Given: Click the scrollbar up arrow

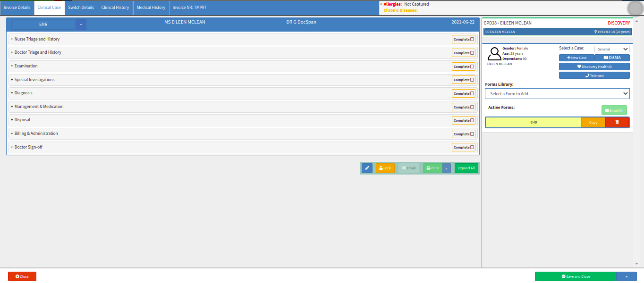Looking at the screenshot, I should pyautogui.click(x=636, y=21).
